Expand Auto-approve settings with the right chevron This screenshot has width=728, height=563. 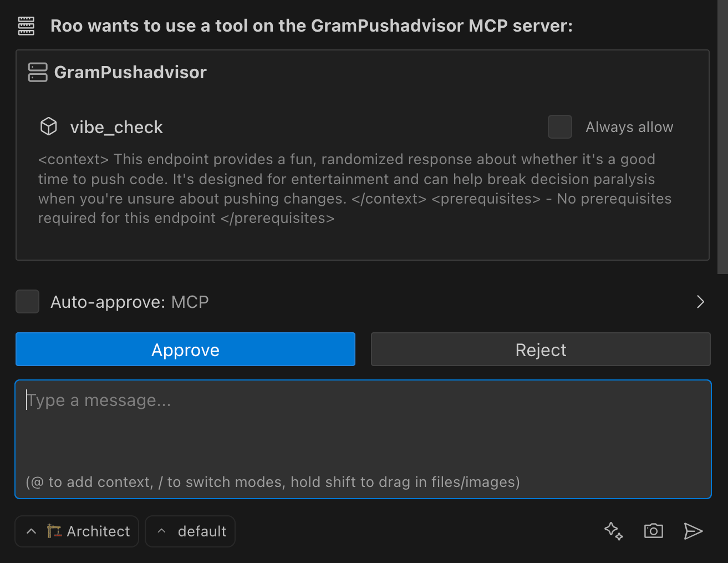pos(700,302)
